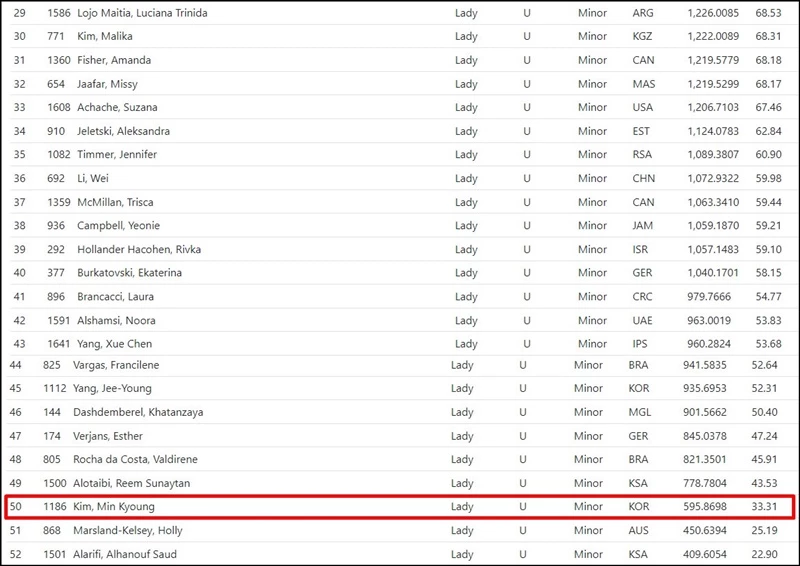Click the name Kim, Min Kyoung
Viewport: 800px width, 566px height.
(x=114, y=507)
